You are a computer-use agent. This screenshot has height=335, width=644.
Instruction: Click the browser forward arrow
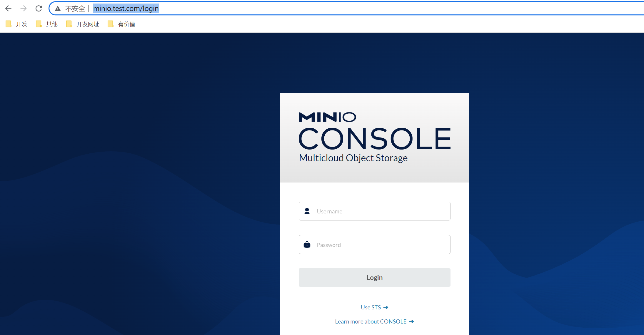point(24,9)
